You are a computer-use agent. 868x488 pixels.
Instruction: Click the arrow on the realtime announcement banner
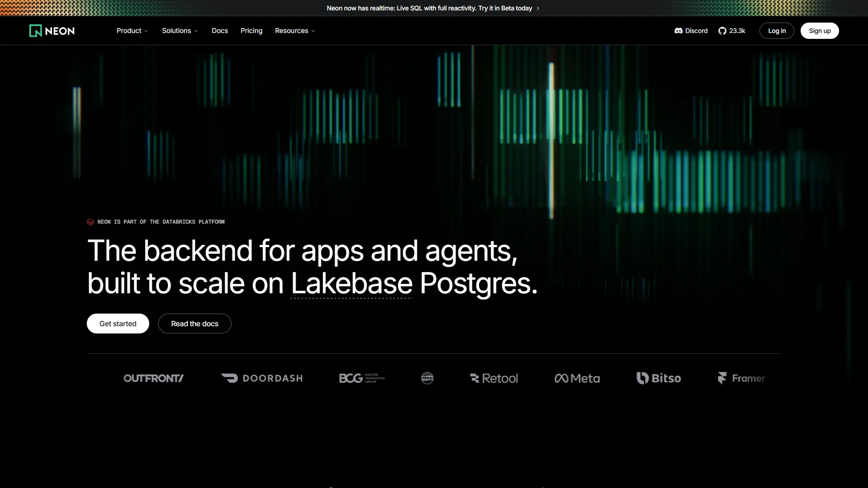tap(538, 9)
